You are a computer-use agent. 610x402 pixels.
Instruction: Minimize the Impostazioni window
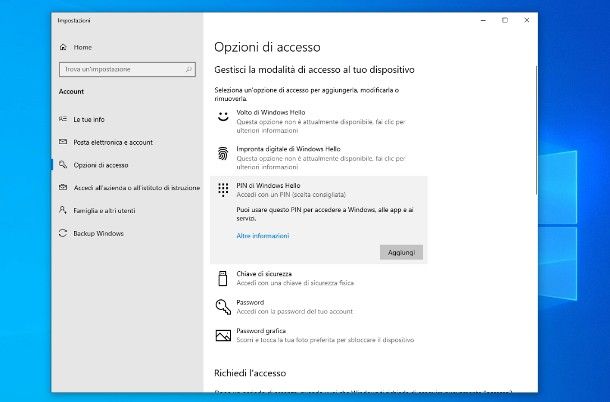pyautogui.click(x=483, y=20)
